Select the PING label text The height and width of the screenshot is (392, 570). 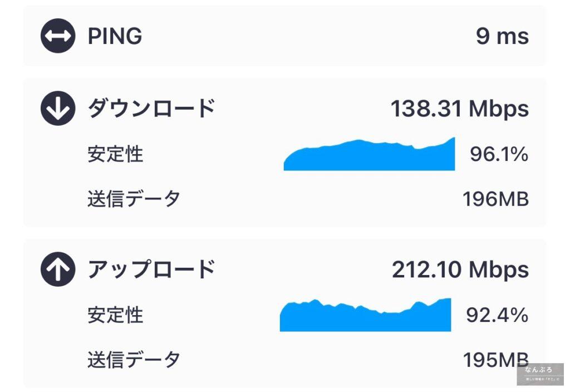(115, 37)
